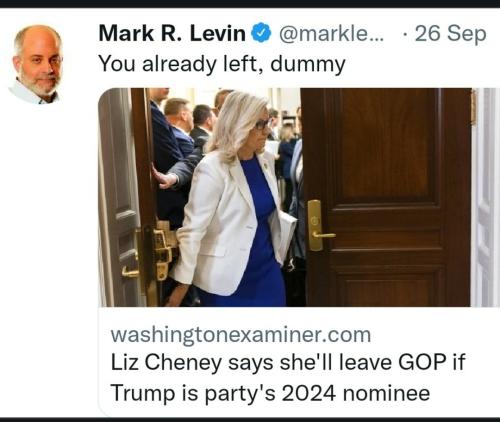Open the 26 Sep timestamp

[x=450, y=33]
